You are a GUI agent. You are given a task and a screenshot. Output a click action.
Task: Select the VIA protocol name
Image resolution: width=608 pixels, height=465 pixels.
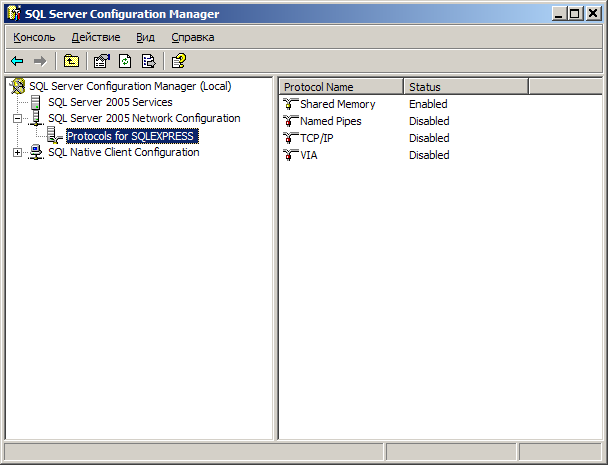coord(309,155)
